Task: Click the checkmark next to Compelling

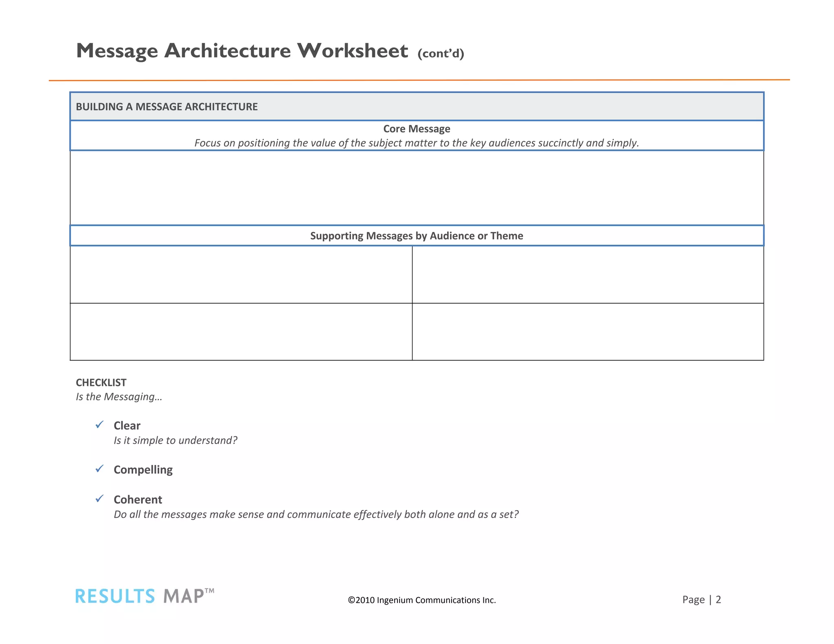Action: point(99,469)
